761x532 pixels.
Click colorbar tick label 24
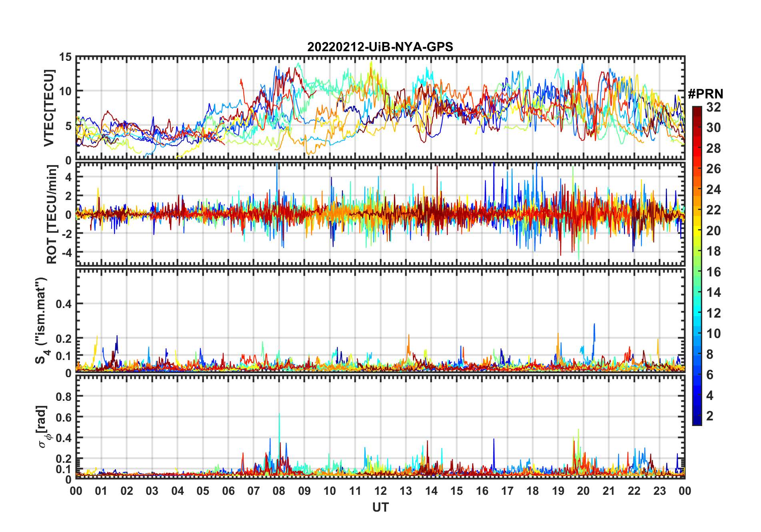pyautogui.click(x=713, y=190)
